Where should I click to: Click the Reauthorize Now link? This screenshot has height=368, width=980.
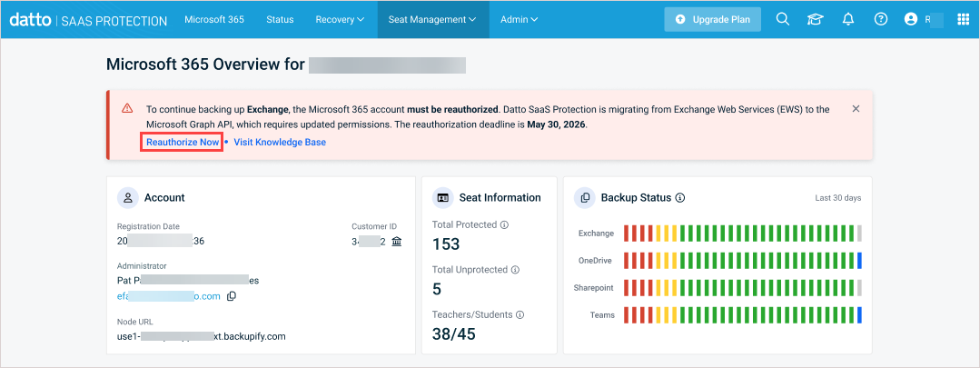[182, 143]
